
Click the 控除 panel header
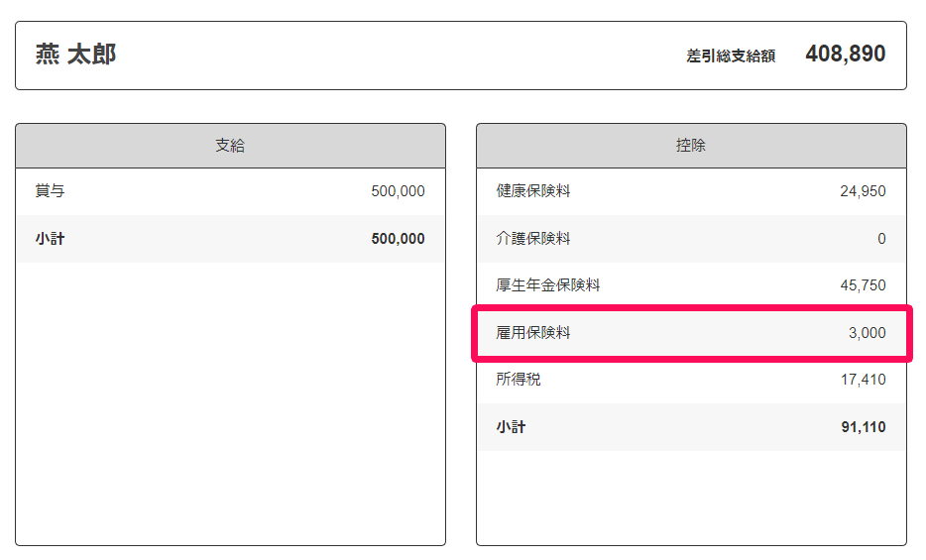(x=691, y=146)
